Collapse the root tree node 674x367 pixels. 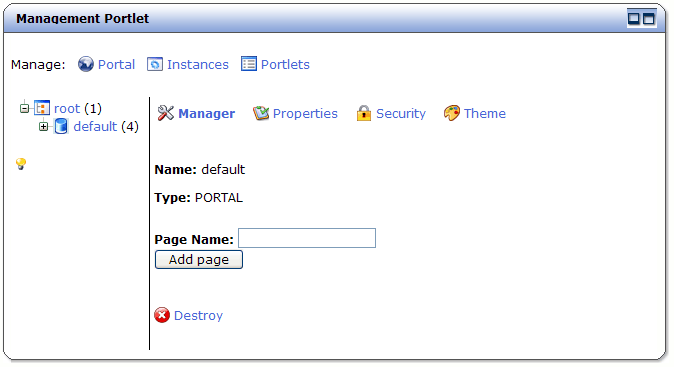pos(25,108)
